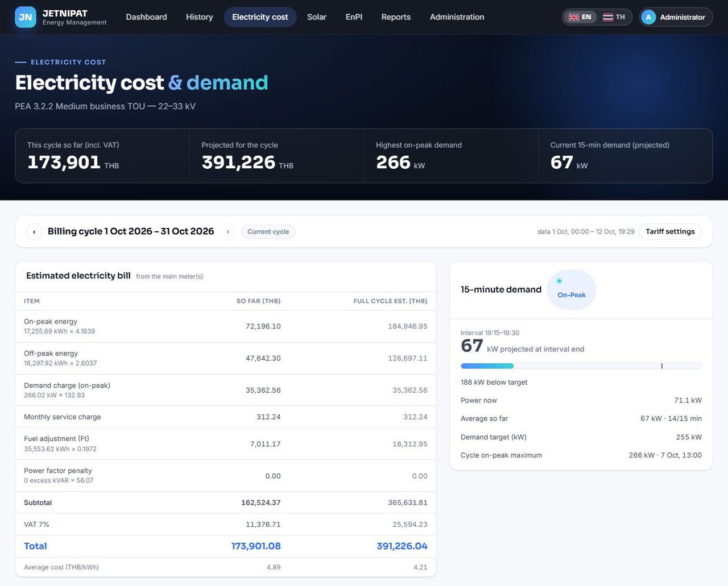The height and width of the screenshot is (586, 728).
Task: Open the Dashboard tab
Action: [146, 17]
